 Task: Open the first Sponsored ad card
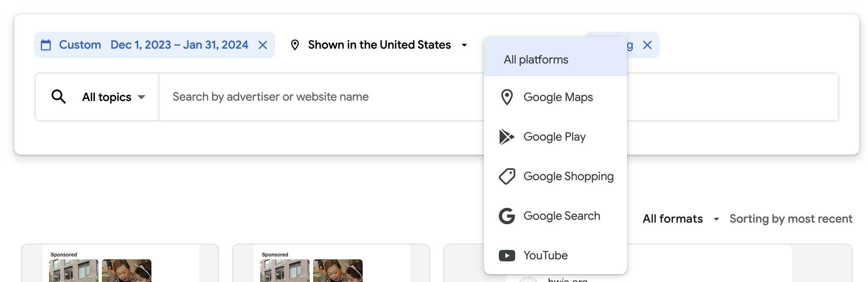coord(120,263)
